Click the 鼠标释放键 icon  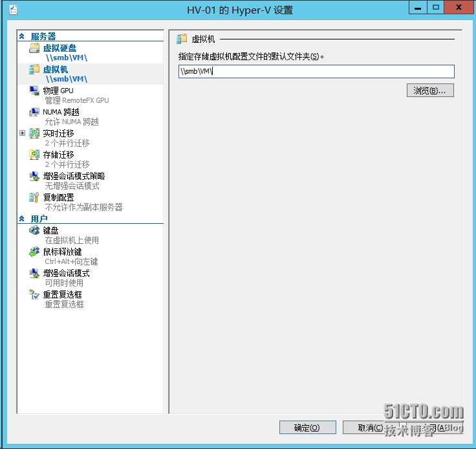click(34, 252)
